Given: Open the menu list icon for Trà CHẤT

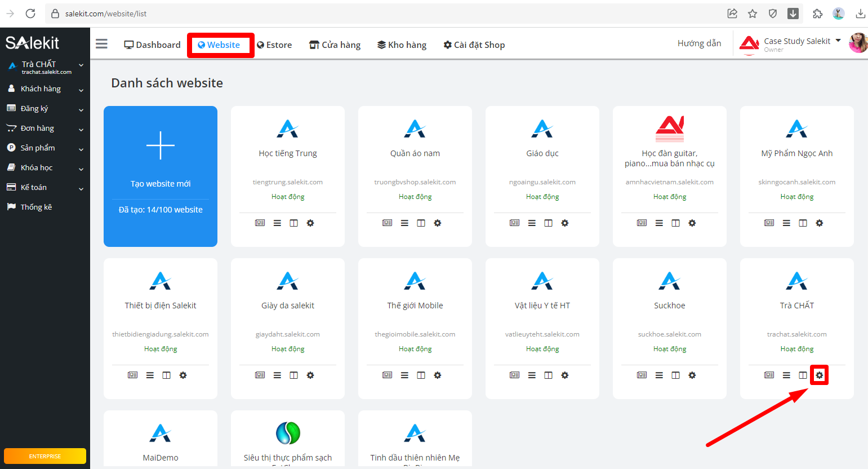Looking at the screenshot, I should tap(786, 375).
